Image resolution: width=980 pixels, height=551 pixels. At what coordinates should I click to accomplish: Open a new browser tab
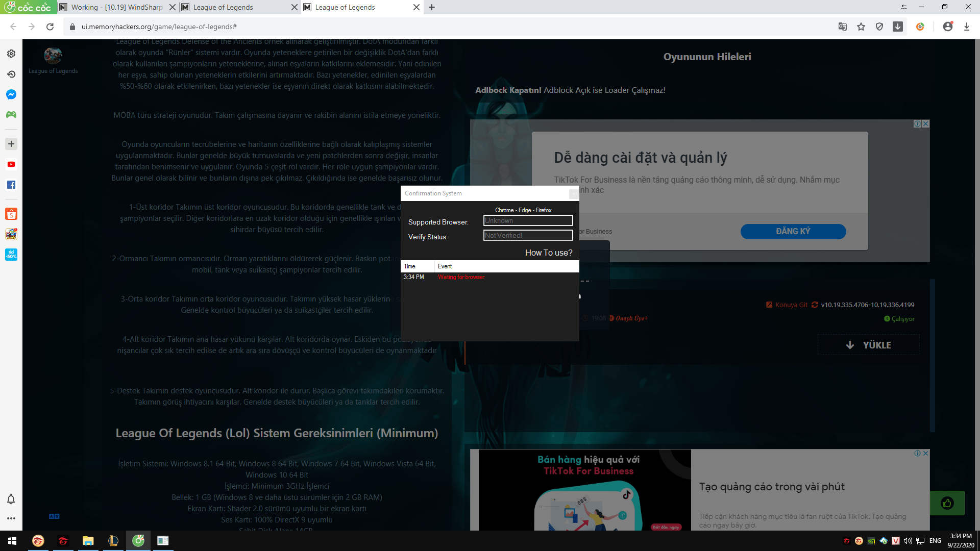[432, 7]
